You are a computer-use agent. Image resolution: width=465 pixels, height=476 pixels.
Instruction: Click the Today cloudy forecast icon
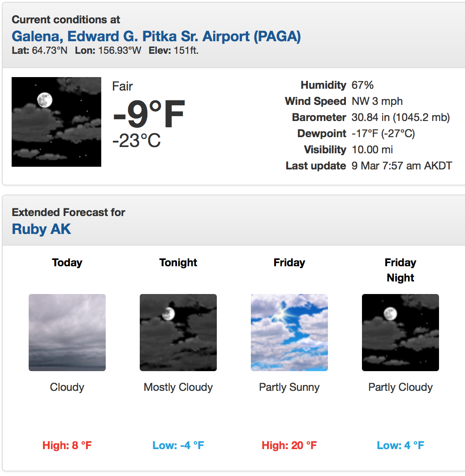coord(67,333)
